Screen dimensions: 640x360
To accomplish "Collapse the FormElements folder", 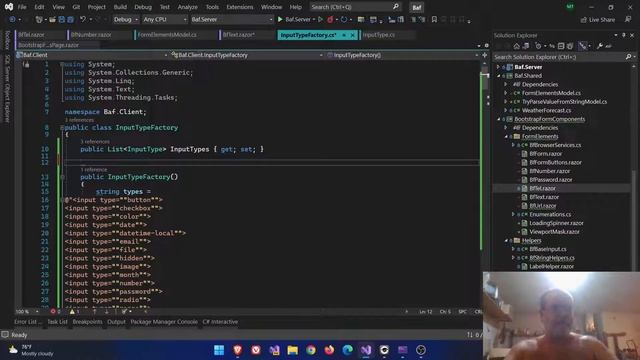I will point(506,136).
